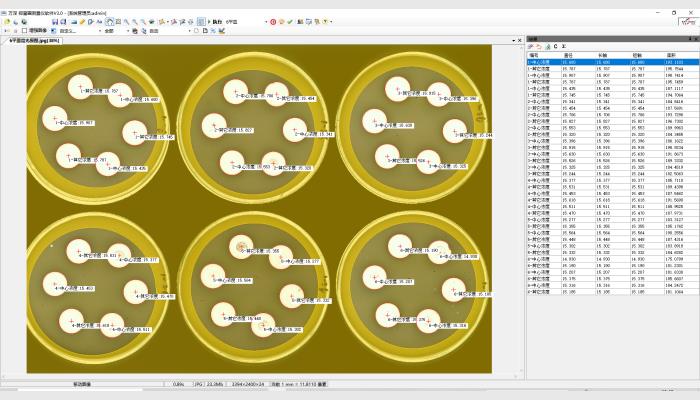The width and height of the screenshot is (700, 400).
Task: Click the 编号 column header
Action: (x=534, y=55)
